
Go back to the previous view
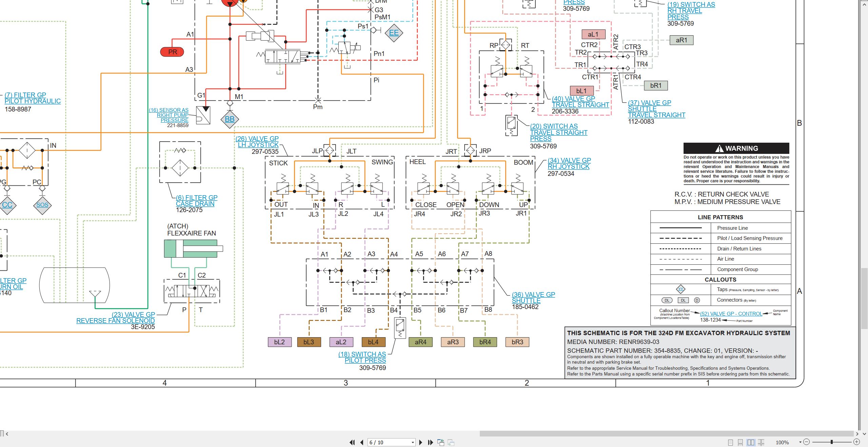[441, 442]
